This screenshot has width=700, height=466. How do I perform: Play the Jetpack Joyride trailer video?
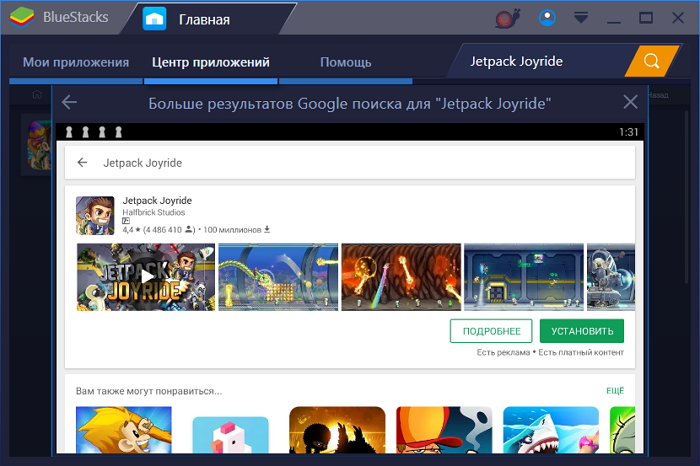click(146, 277)
